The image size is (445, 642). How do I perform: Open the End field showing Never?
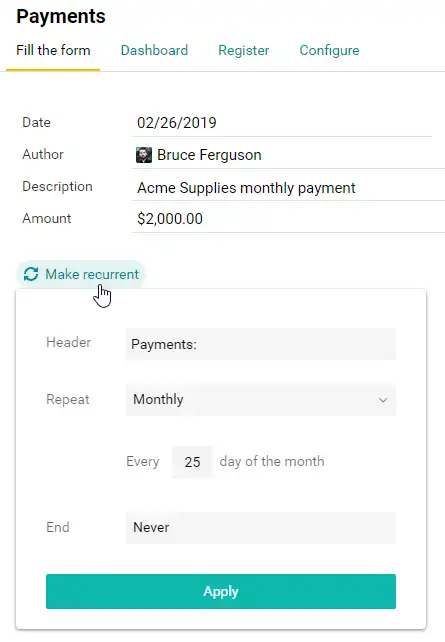pos(261,527)
